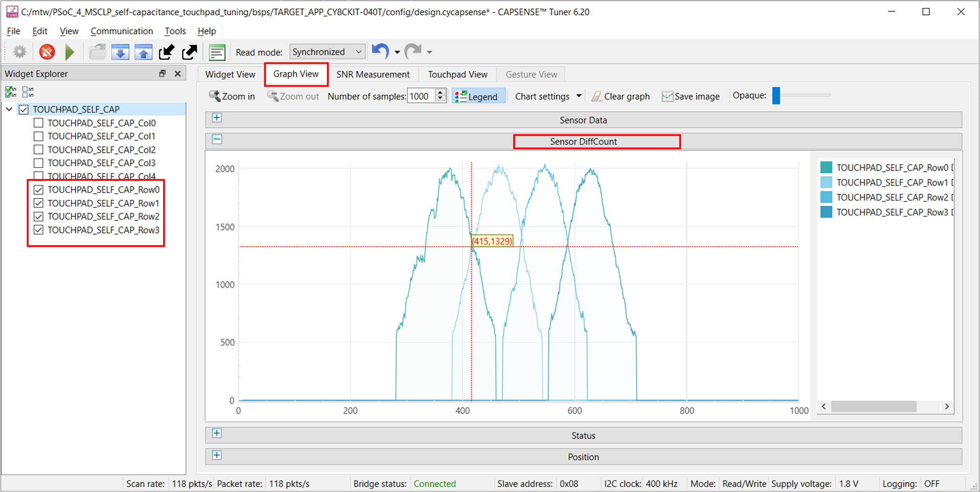Switch to the Touchpad View tab
This screenshot has width=980, height=492.
pyautogui.click(x=457, y=74)
